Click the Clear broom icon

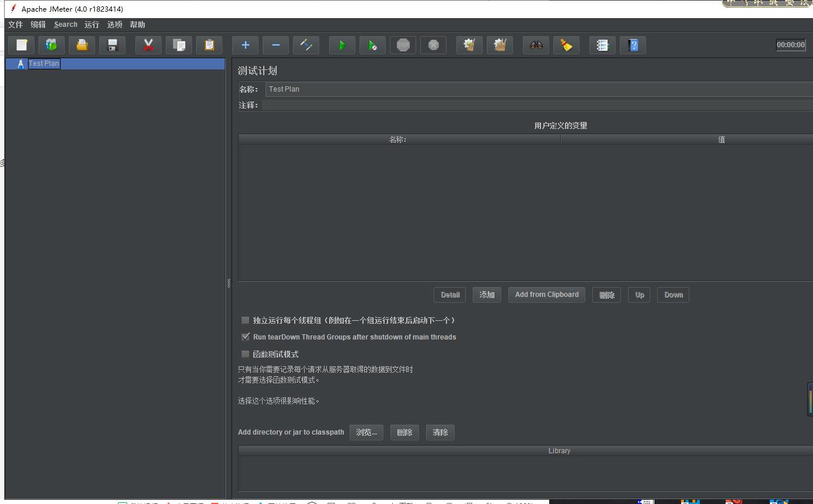coord(469,45)
